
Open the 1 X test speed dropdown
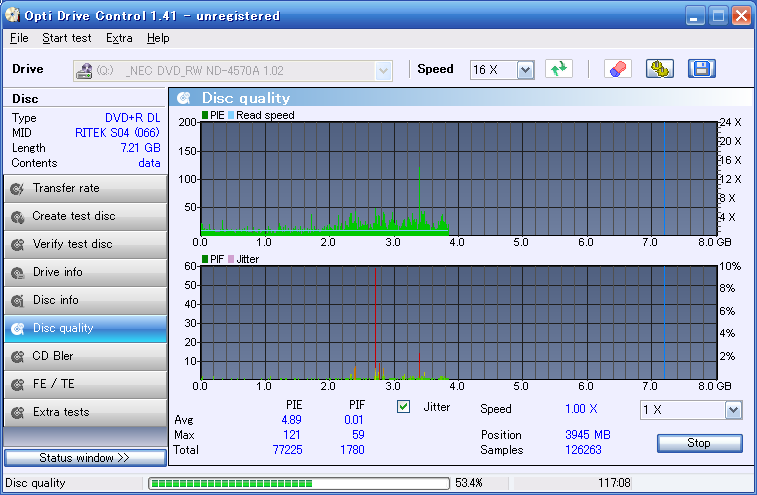click(x=733, y=410)
